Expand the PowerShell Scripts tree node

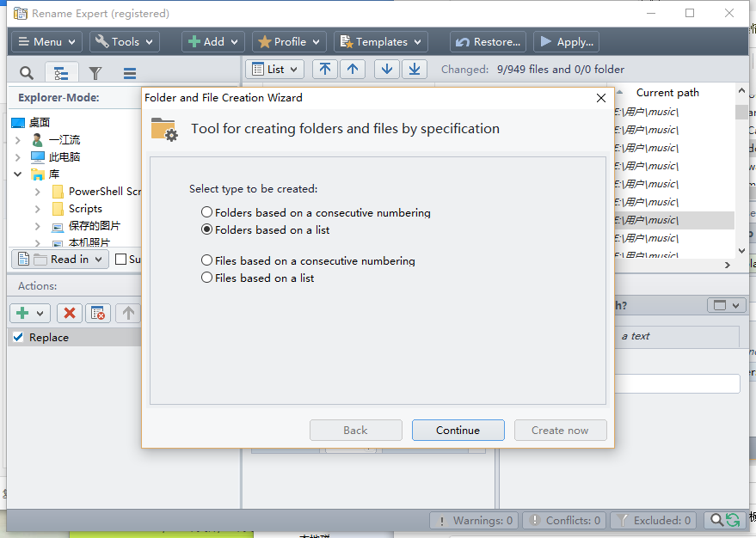38,192
